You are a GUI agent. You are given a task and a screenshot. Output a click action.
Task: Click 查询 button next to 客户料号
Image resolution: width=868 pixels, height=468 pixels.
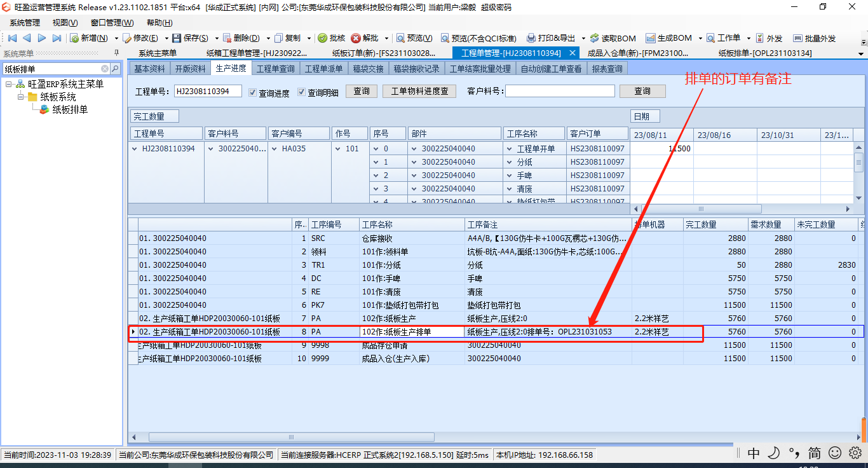642,91
